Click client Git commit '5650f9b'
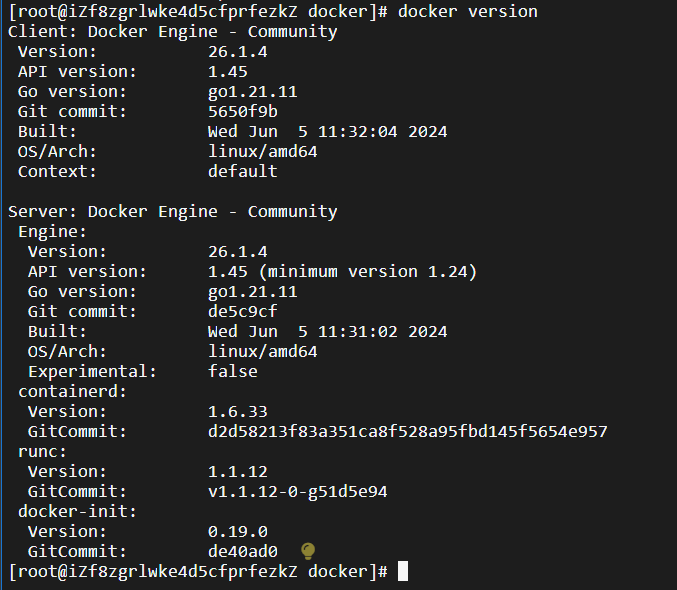This screenshot has width=677, height=590. pos(243,111)
